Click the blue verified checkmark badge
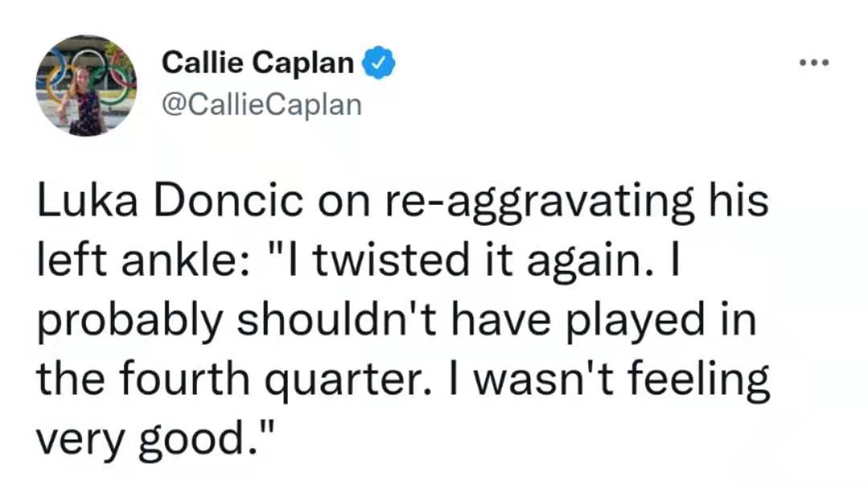 379,63
